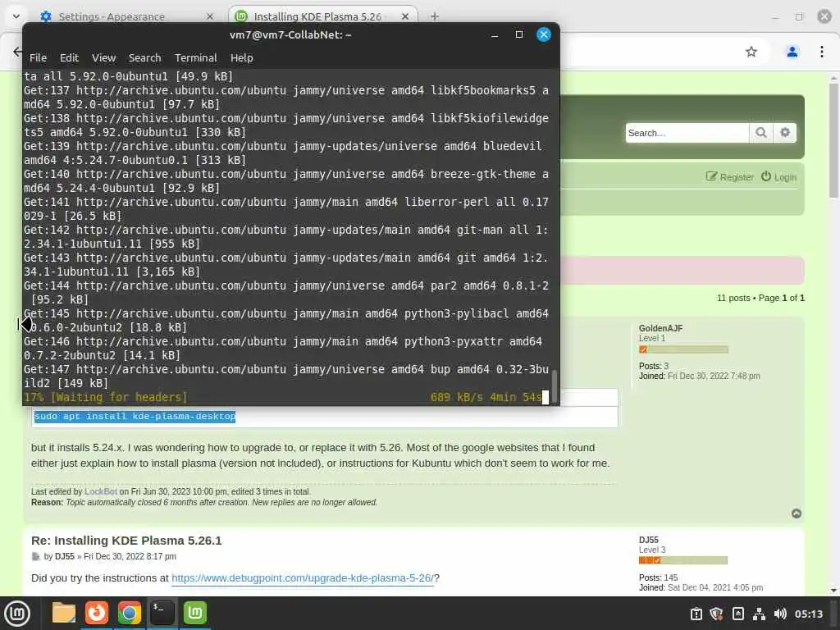Open the Help menu in the terminal

pos(242,58)
